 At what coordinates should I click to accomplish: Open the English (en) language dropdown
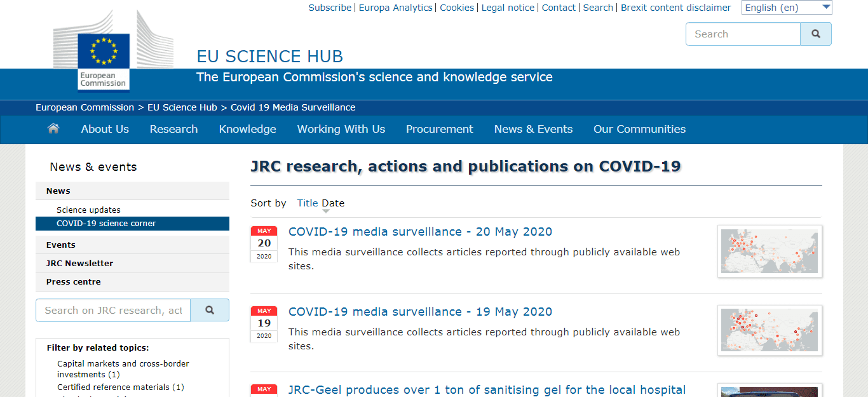[x=787, y=8]
